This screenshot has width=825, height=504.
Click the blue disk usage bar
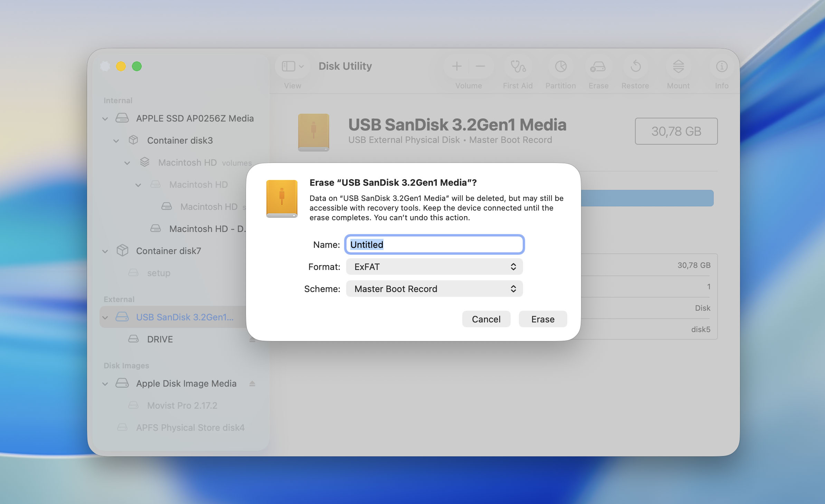tap(647, 198)
